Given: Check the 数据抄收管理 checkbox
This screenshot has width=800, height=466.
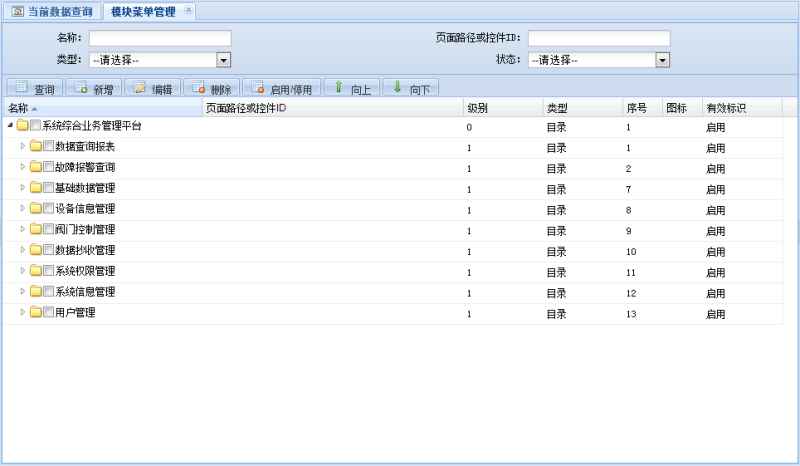Looking at the screenshot, I should (x=48, y=250).
